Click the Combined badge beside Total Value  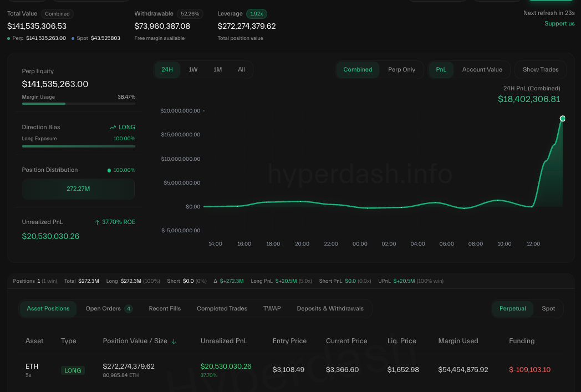point(57,14)
